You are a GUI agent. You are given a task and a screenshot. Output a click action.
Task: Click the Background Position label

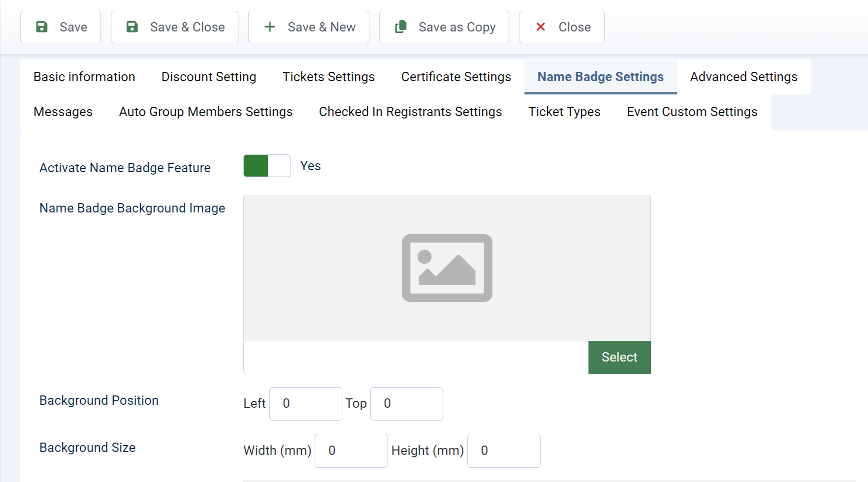tap(99, 400)
